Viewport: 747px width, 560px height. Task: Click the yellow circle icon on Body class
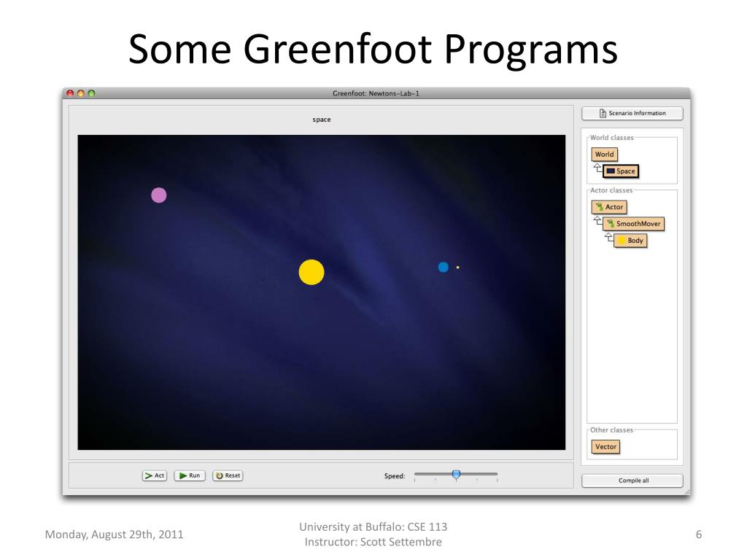pos(622,241)
